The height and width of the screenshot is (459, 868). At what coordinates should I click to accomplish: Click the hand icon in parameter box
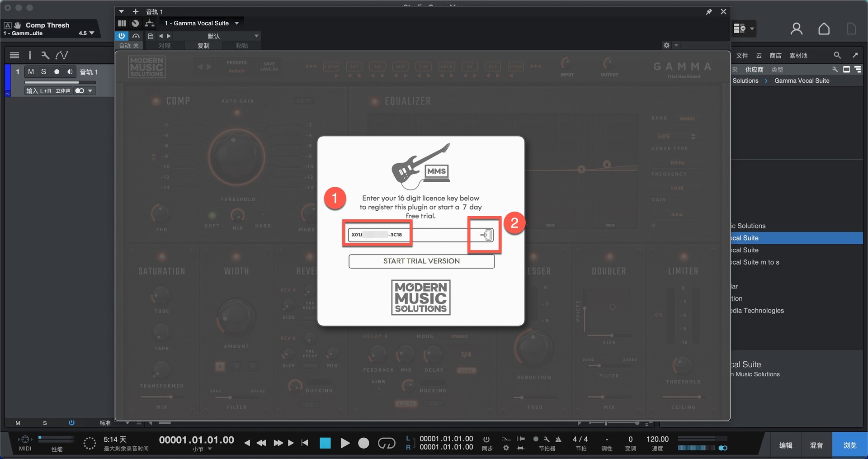tap(18, 25)
